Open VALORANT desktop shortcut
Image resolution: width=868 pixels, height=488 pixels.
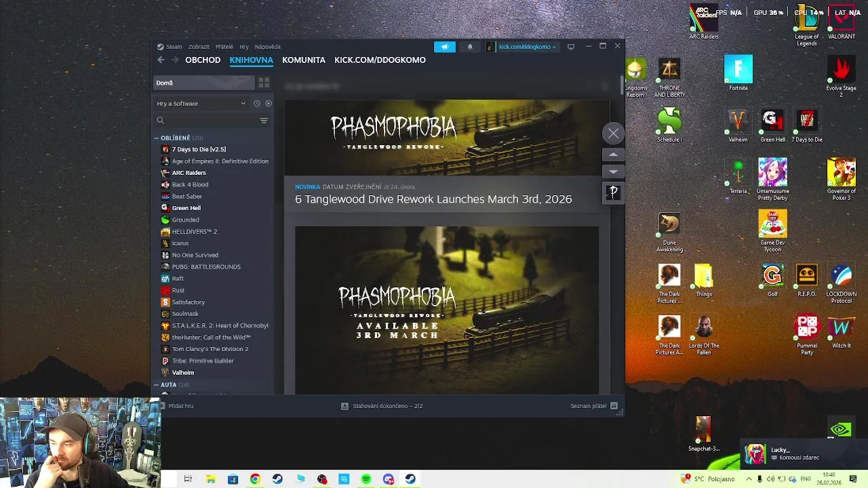(x=842, y=22)
